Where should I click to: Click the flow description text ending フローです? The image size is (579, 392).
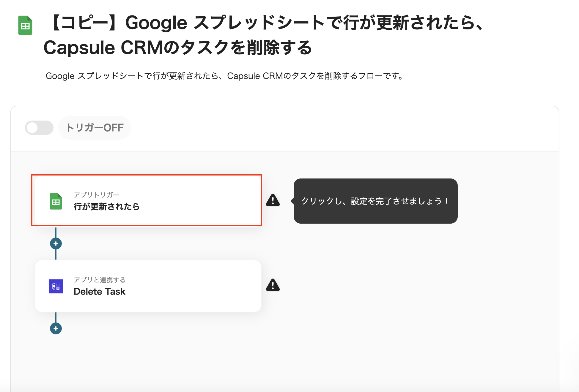(225, 76)
